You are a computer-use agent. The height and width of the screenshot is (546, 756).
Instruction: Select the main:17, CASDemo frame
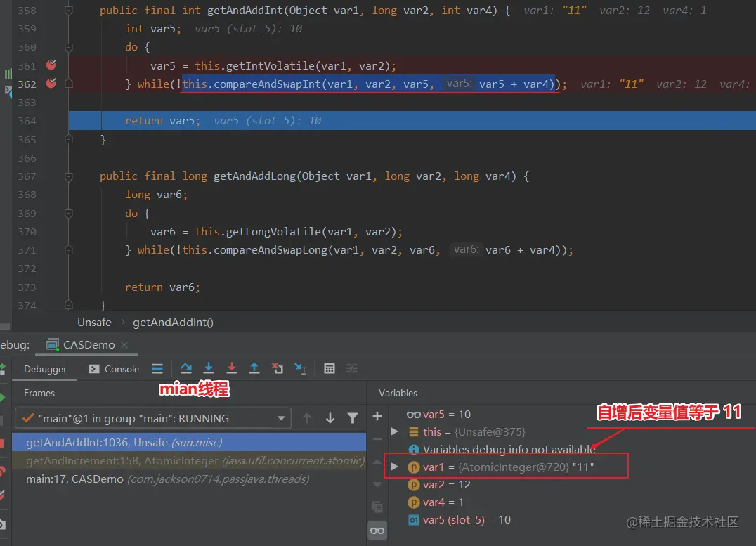click(189, 479)
